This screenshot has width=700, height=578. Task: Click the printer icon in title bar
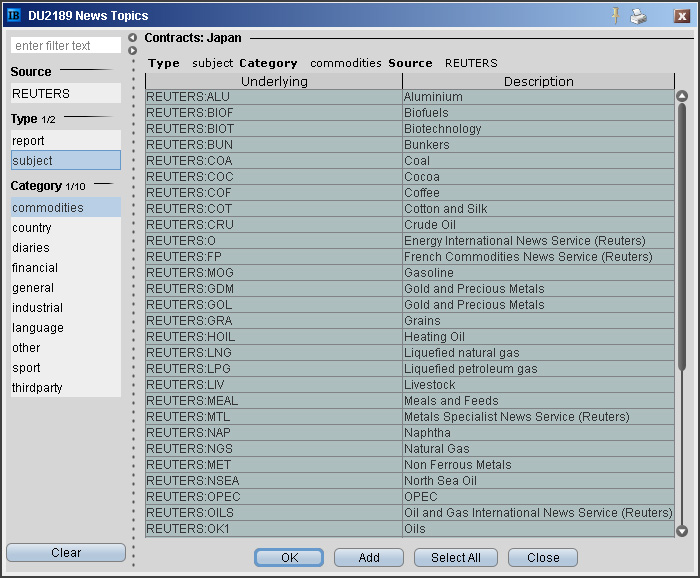(x=638, y=17)
